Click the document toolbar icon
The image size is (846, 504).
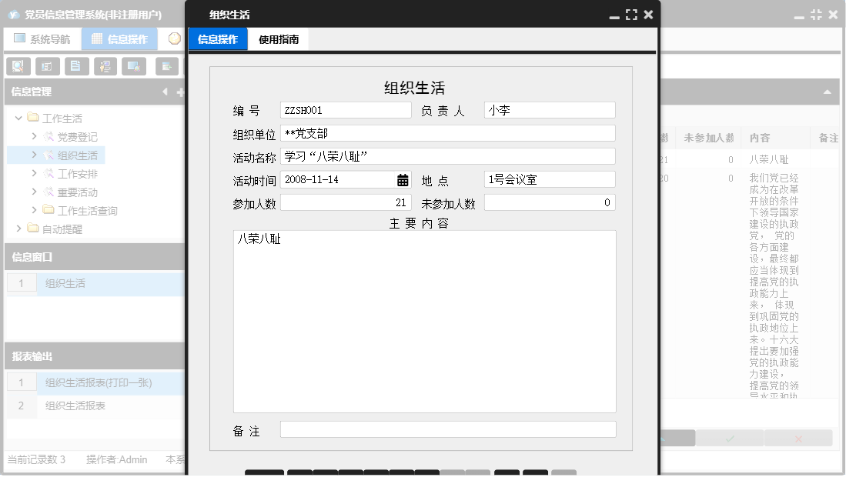[x=76, y=66]
